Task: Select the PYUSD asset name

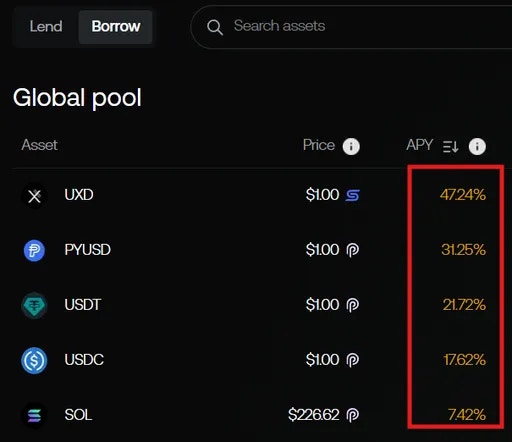Action: pyautogui.click(x=88, y=250)
